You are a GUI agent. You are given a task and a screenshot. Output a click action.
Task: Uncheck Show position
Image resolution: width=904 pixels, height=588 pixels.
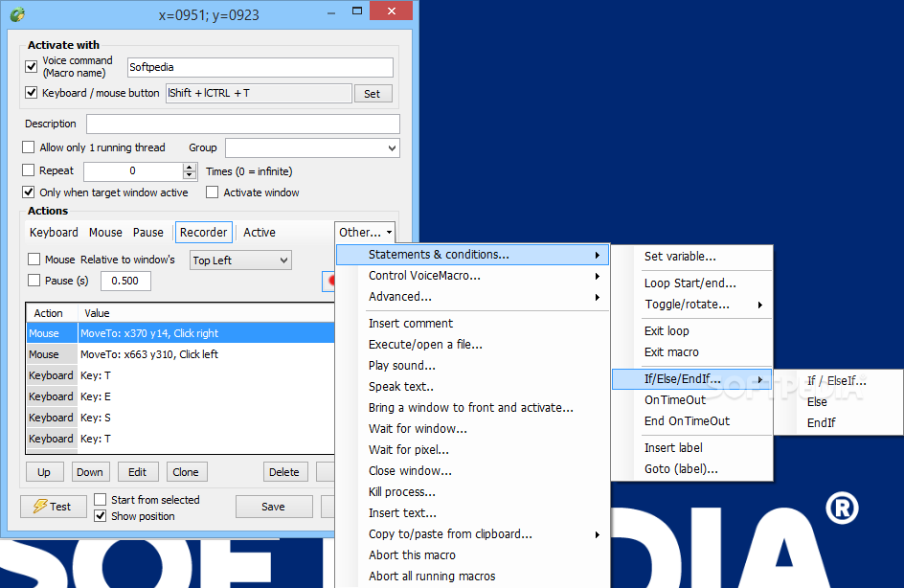click(x=101, y=515)
